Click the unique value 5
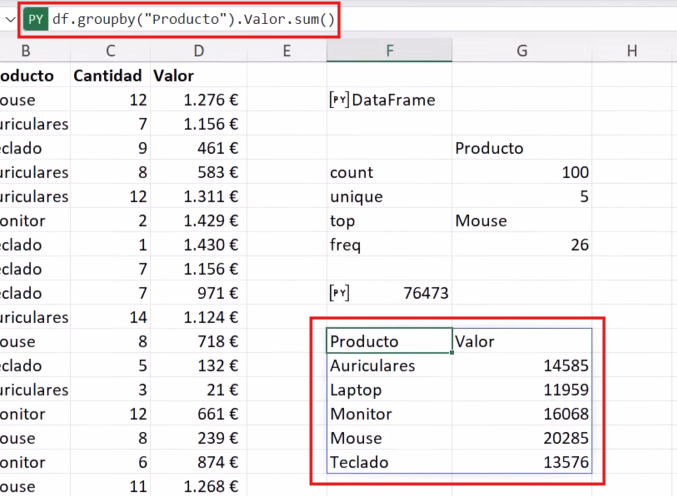 [522, 197]
